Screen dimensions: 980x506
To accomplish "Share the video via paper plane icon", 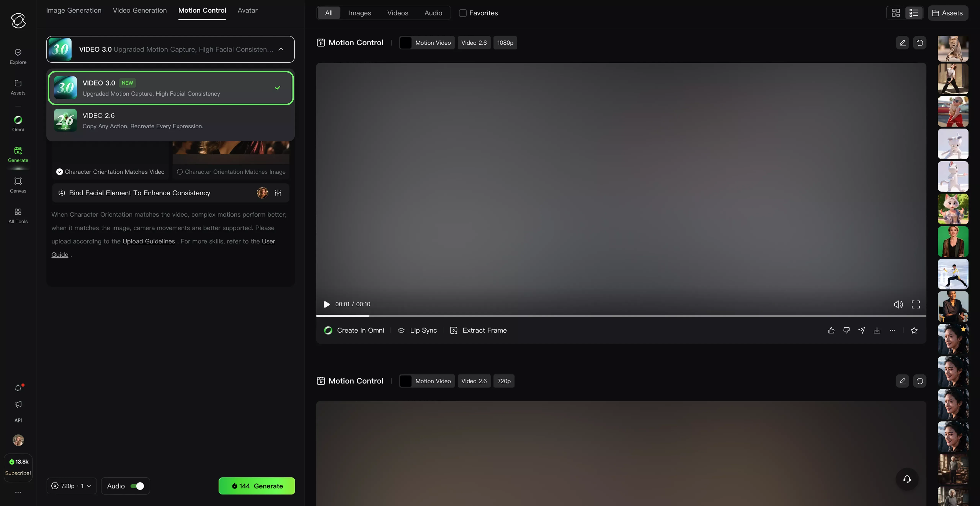I will tap(861, 330).
